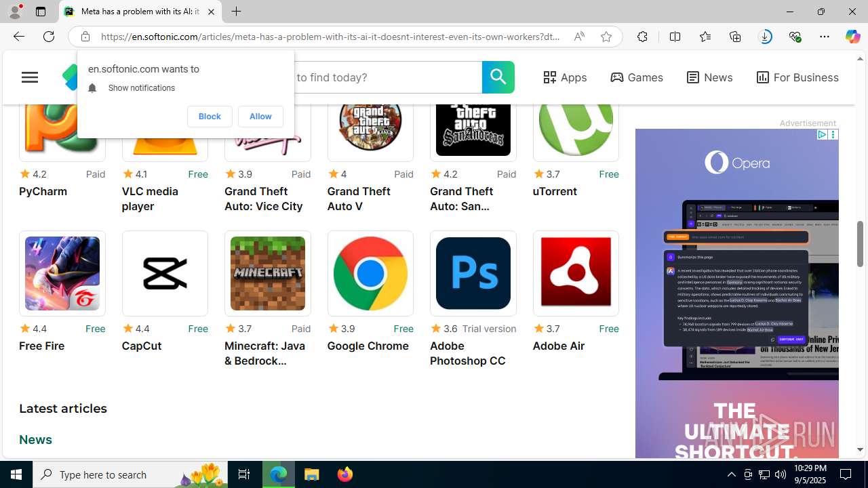Image resolution: width=868 pixels, height=488 pixels.
Task: Add page to favorites star icon
Action: point(606,37)
